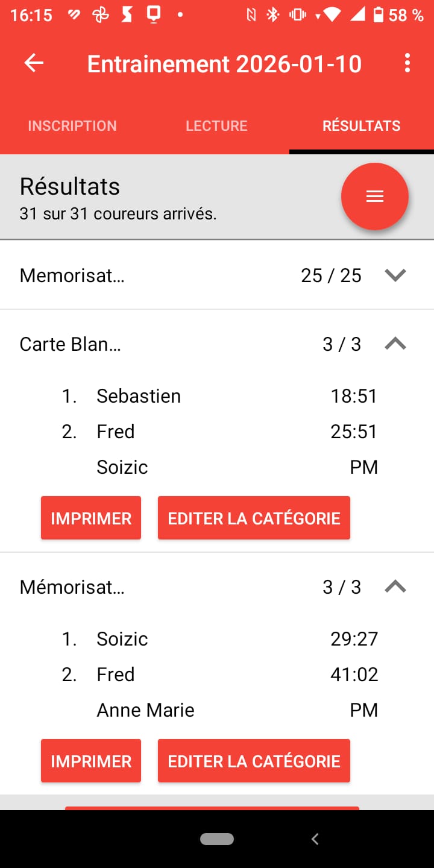Edit the Carte Blan… category
434x868 pixels.
tap(254, 518)
